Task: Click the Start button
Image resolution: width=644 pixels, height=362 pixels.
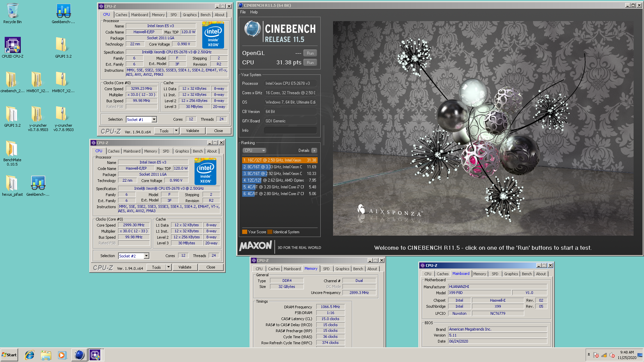Action: [9, 355]
